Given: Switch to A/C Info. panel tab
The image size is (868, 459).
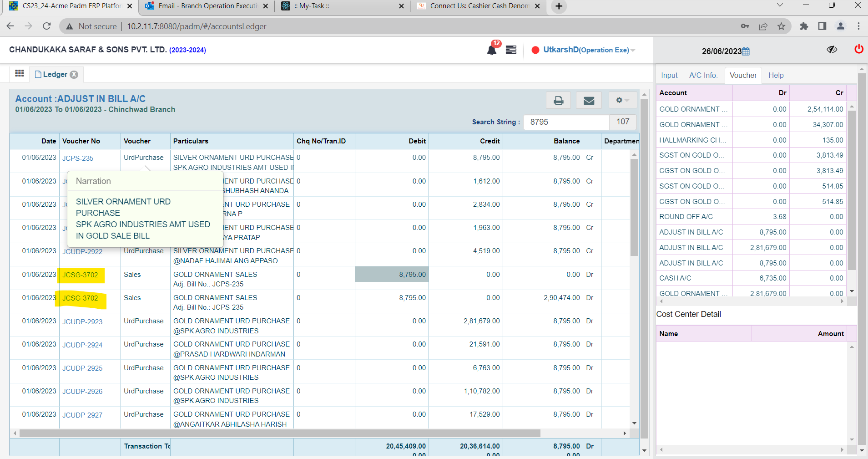Looking at the screenshot, I should [x=703, y=76].
